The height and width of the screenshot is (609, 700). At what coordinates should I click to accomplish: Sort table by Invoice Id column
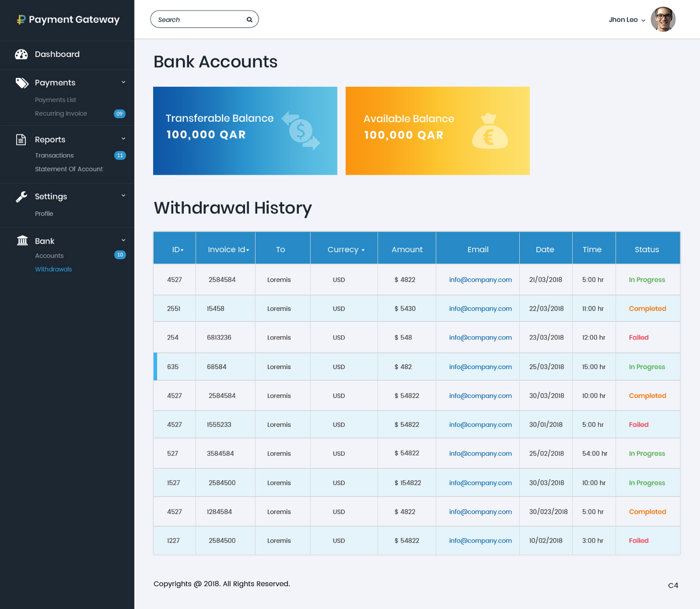click(228, 250)
